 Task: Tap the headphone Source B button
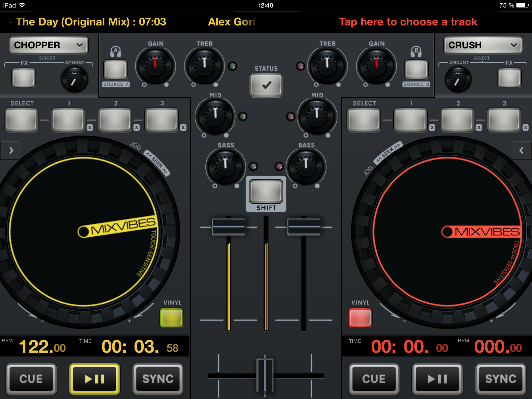[x=416, y=69]
